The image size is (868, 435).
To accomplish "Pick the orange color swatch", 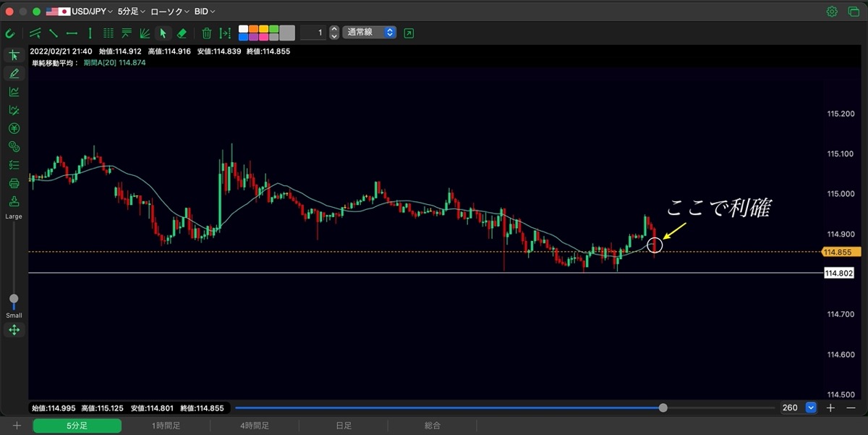I will pyautogui.click(x=253, y=29).
